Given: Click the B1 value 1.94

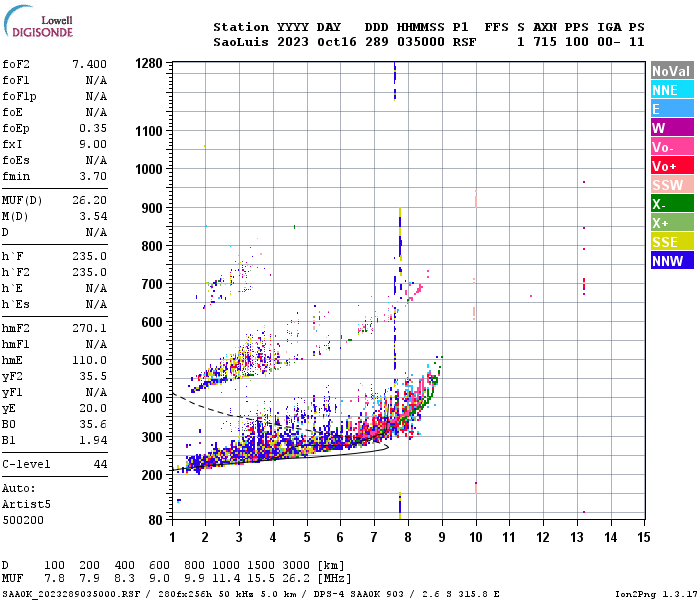Looking at the screenshot, I should 93,440.
